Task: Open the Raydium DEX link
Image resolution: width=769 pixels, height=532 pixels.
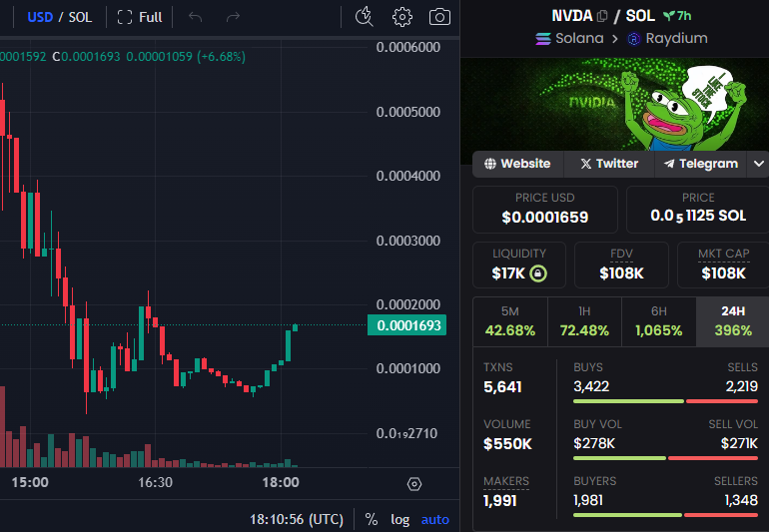Action: point(667,38)
